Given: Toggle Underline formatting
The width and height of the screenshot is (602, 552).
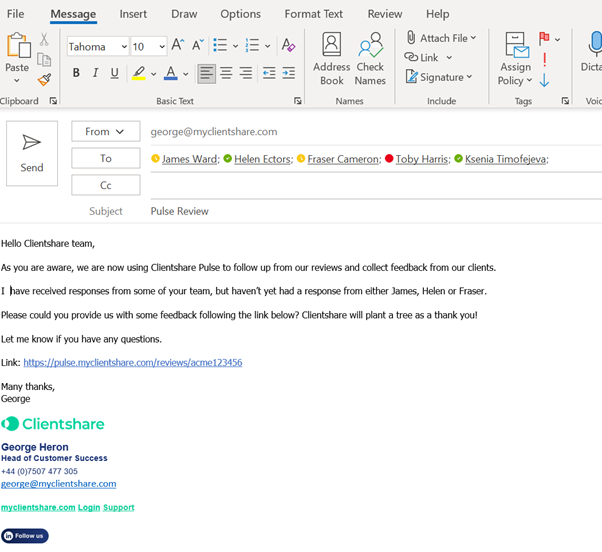Looking at the screenshot, I should click(114, 73).
